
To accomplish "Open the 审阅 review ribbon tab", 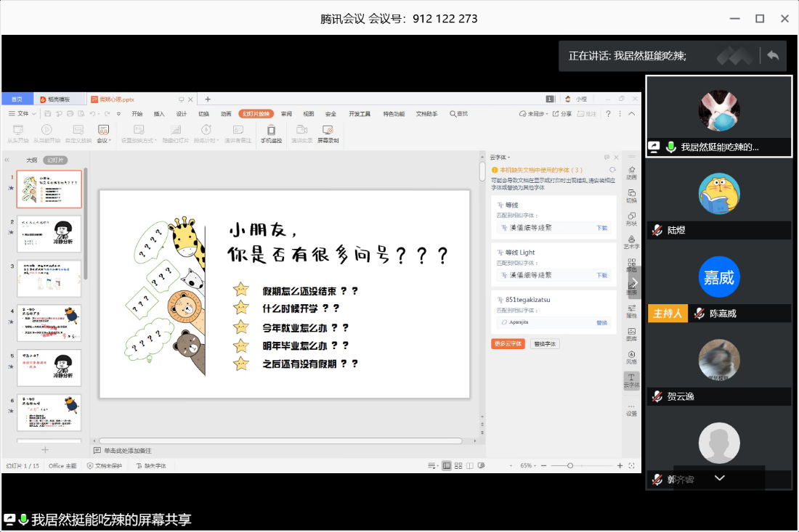I will 286,114.
